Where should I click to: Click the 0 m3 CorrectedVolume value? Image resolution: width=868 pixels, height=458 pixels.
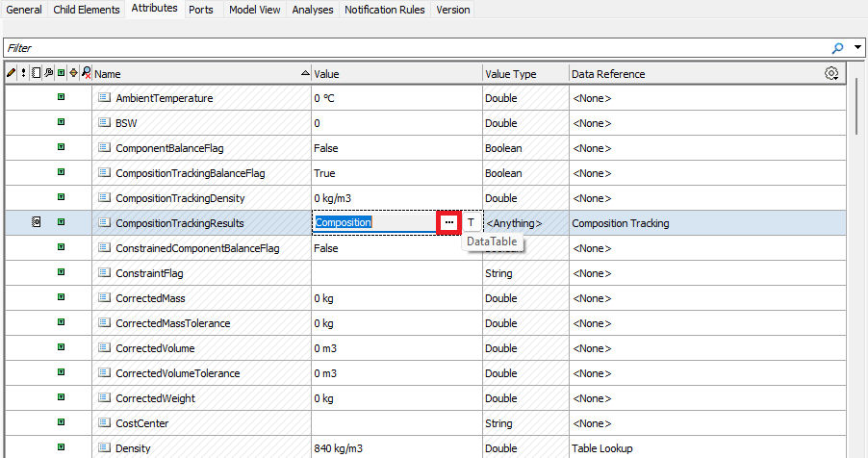point(325,348)
